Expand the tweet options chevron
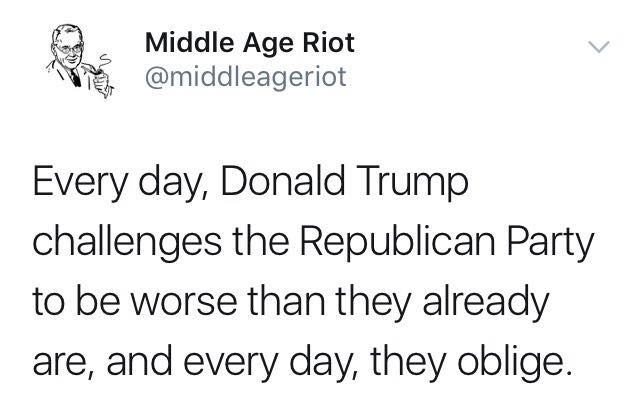Image resolution: width=636 pixels, height=407 pixels. tap(599, 47)
